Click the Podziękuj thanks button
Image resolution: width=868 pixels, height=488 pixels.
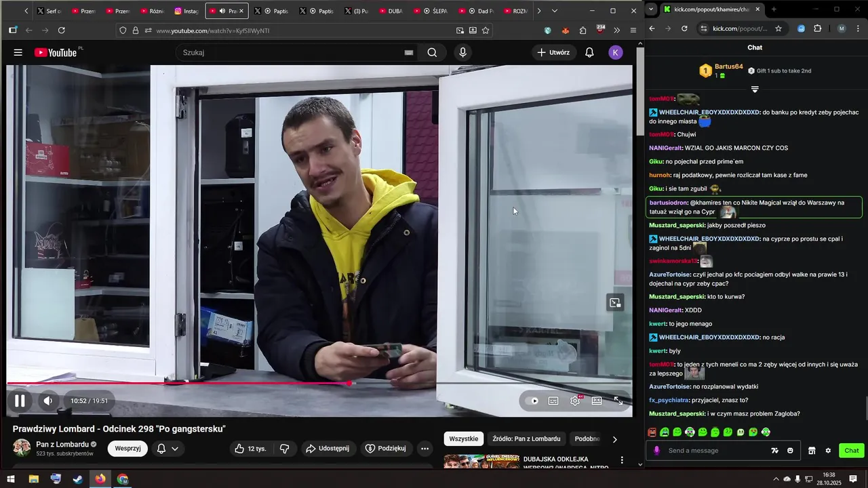tap(385, 449)
